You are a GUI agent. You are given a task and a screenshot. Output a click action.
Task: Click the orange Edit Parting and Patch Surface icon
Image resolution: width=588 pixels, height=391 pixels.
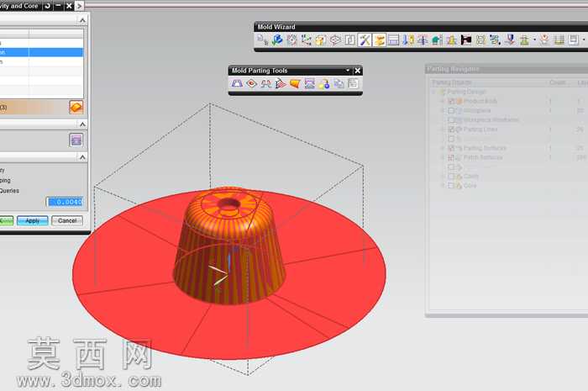[x=295, y=83]
